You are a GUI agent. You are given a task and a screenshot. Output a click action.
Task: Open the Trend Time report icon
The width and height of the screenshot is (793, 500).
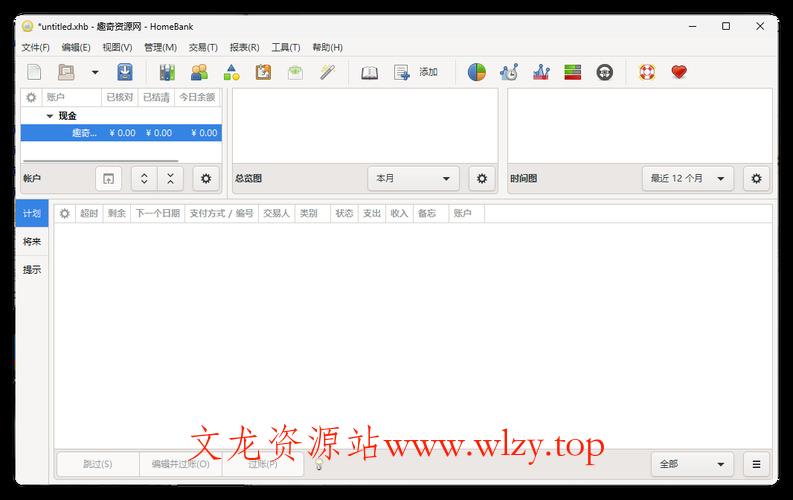click(509, 72)
